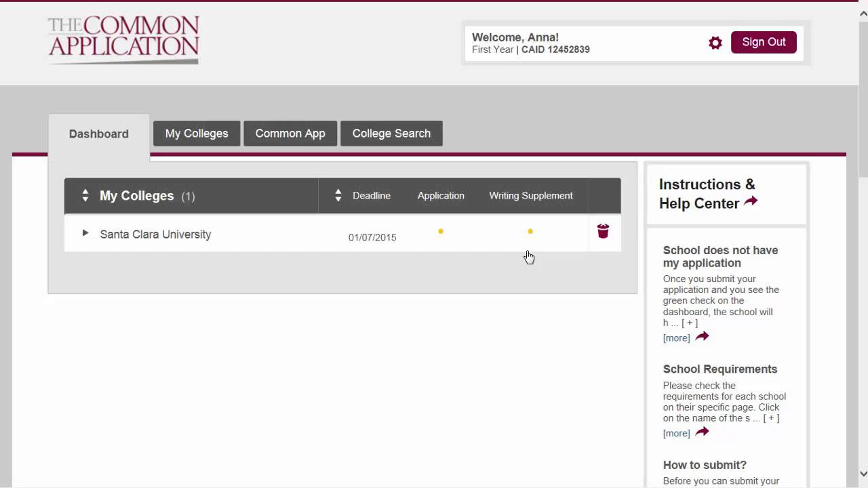Click the Deadline column header label

[372, 196]
